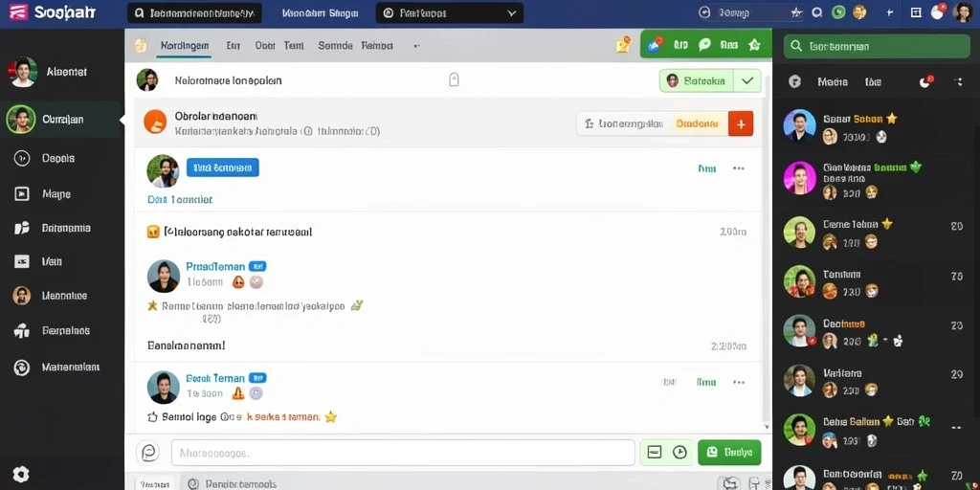The height and width of the screenshot is (490, 980).
Task: Click the orange plus button
Action: [741, 123]
